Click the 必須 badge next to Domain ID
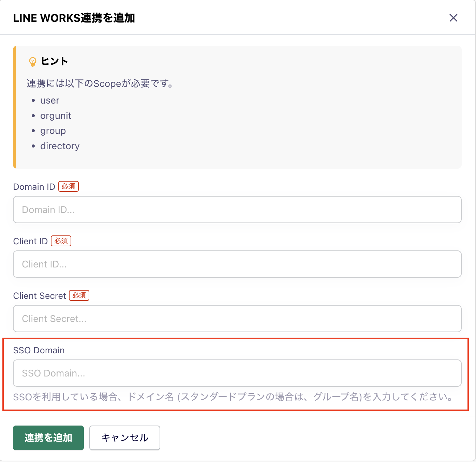The height and width of the screenshot is (462, 476). [68, 186]
